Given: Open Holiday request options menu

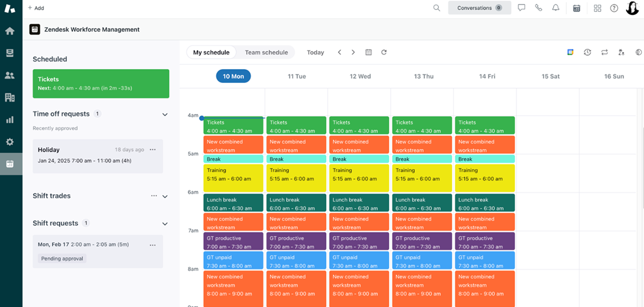Looking at the screenshot, I should coord(152,150).
